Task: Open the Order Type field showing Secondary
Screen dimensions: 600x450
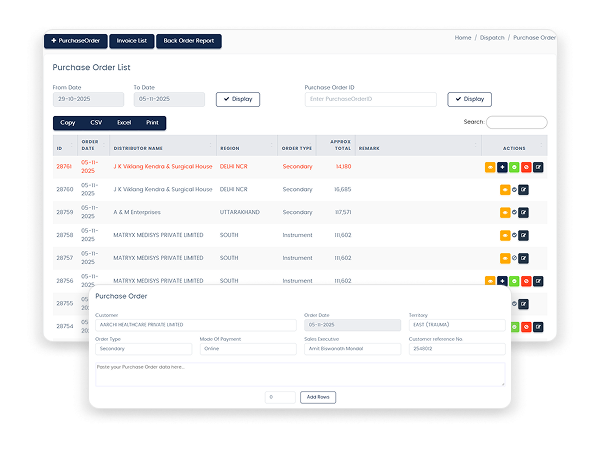Action: tap(143, 349)
